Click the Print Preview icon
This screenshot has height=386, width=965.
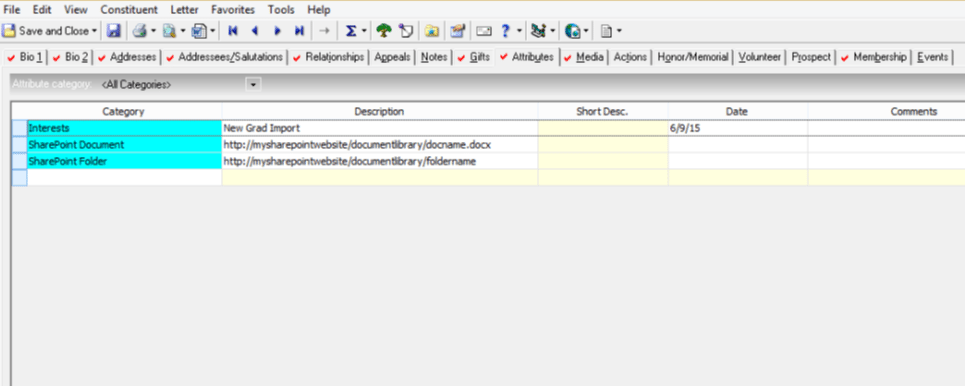coord(169,31)
